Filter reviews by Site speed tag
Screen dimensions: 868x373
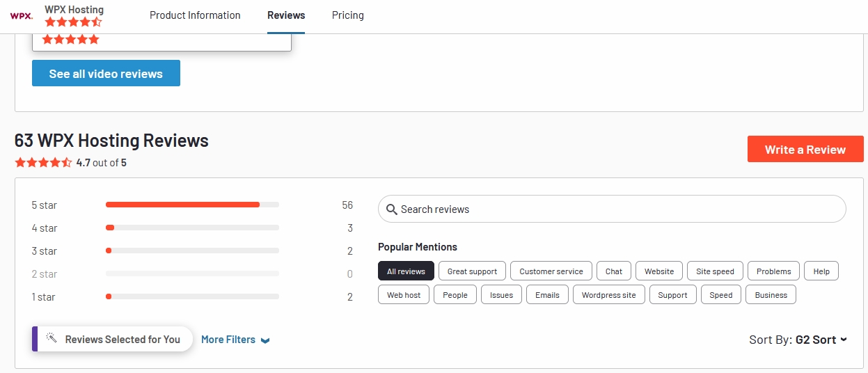tap(715, 271)
